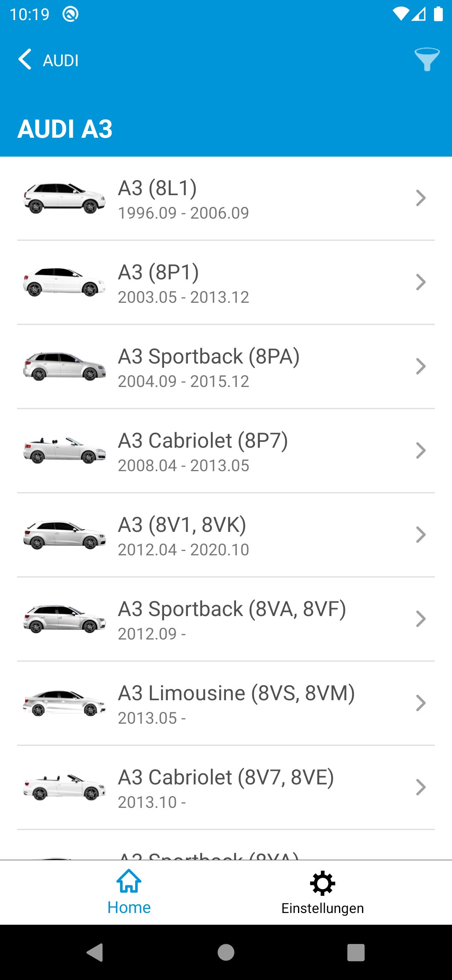Tap the Home house icon
The image size is (452, 980).
(129, 881)
